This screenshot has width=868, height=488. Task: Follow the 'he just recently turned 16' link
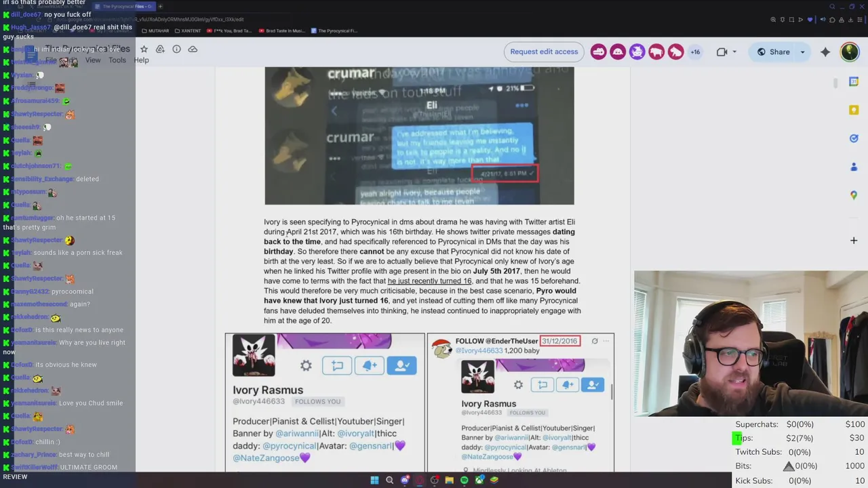pyautogui.click(x=429, y=281)
